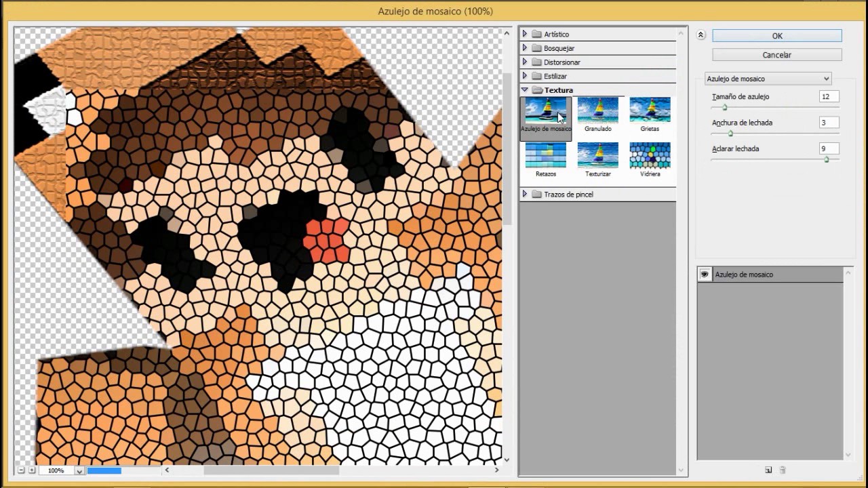Click the preview scroll up arrow
Screen dimensions: 868x488
pyautogui.click(x=507, y=32)
